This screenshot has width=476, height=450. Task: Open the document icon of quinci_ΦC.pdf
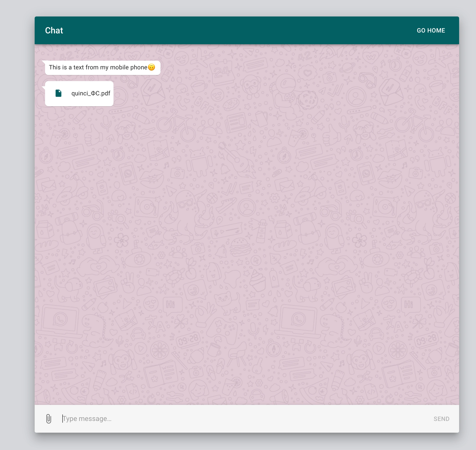58,93
